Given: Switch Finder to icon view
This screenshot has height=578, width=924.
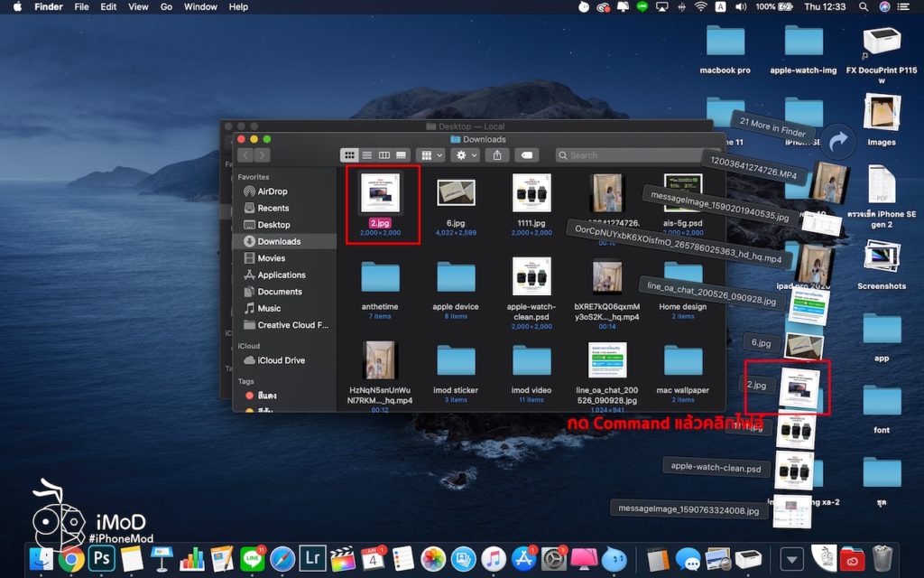Looking at the screenshot, I should click(x=349, y=155).
